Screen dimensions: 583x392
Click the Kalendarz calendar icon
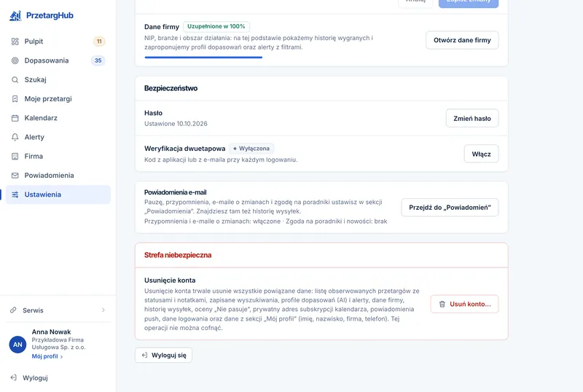(x=15, y=118)
